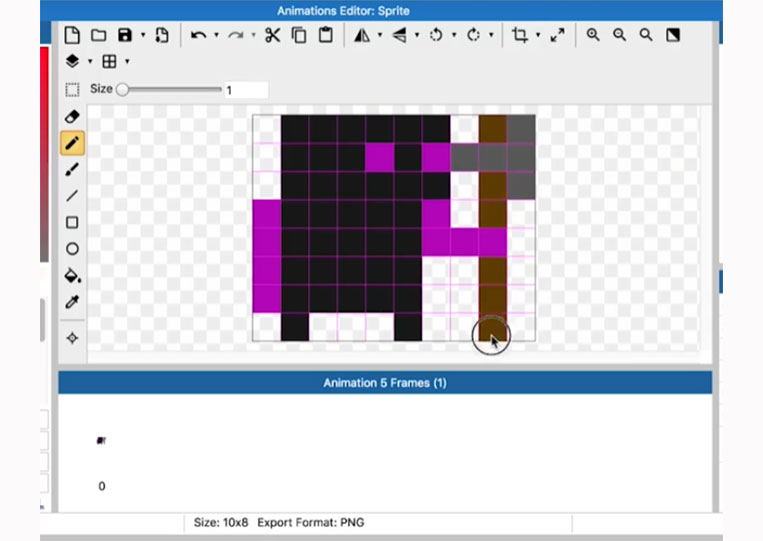Image resolution: width=763 pixels, height=541 pixels.
Task: Select the Crop tool icon
Action: [x=520, y=35]
